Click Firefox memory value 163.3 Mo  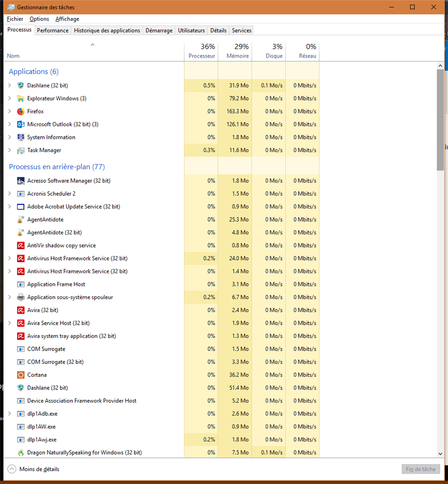click(x=237, y=112)
